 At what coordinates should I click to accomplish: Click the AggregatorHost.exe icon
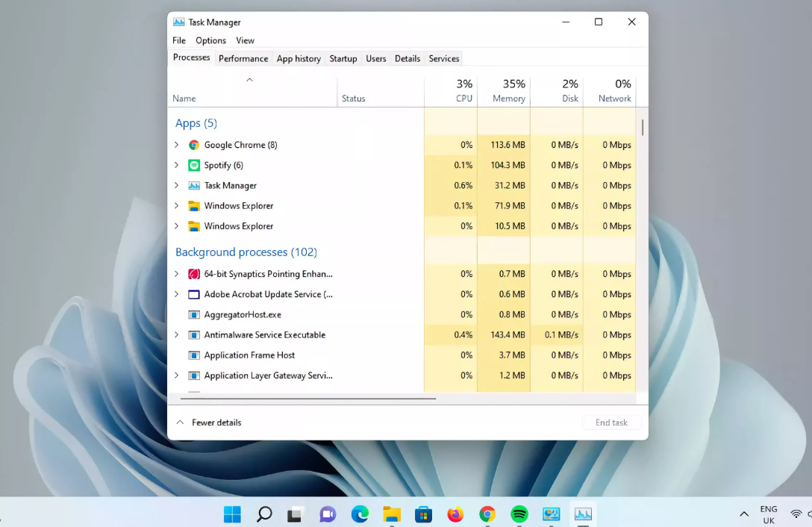[194, 314]
